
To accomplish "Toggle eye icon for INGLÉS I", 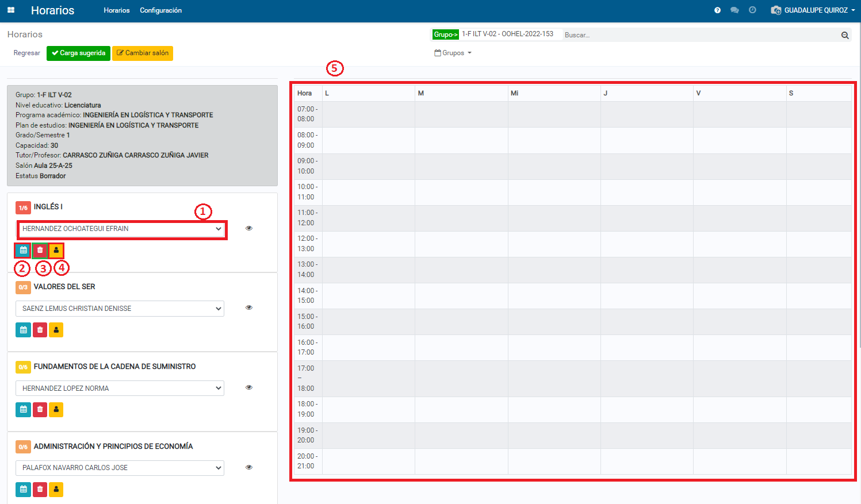I will pyautogui.click(x=249, y=228).
